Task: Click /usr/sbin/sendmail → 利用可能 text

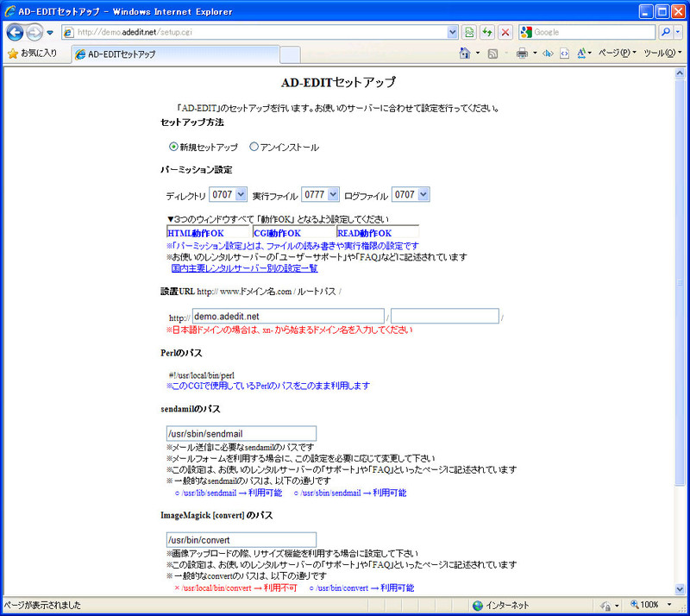Action: [350, 493]
